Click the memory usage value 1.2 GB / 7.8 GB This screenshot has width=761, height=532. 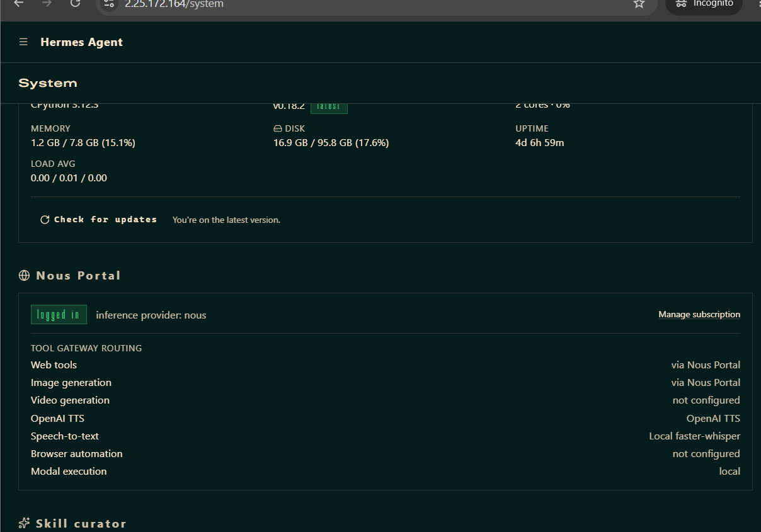(x=83, y=143)
